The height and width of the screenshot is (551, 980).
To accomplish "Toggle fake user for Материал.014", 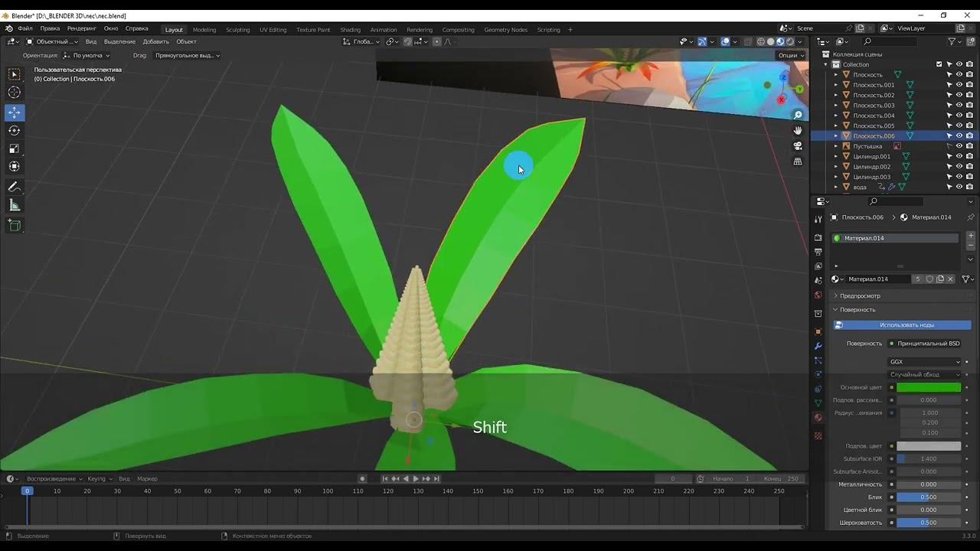I will click(930, 279).
